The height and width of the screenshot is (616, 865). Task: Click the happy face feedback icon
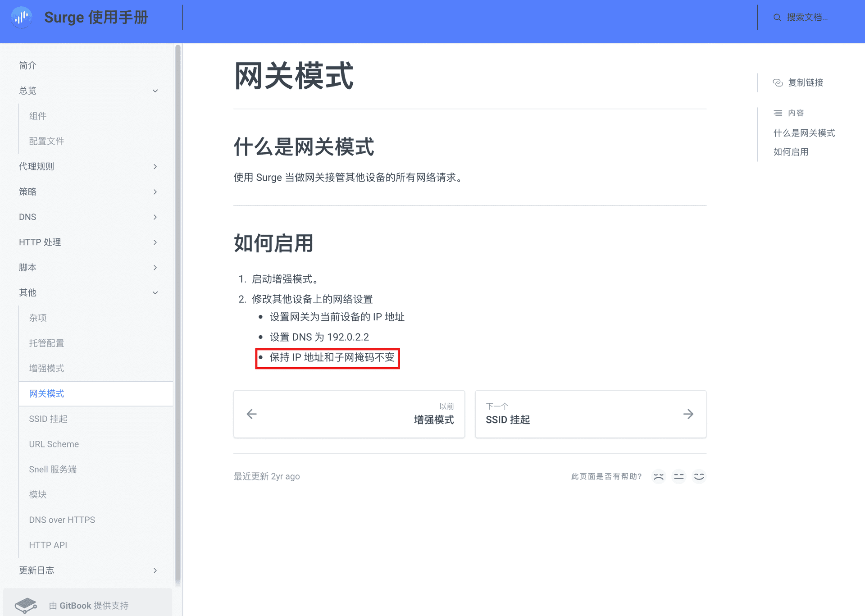pos(699,476)
